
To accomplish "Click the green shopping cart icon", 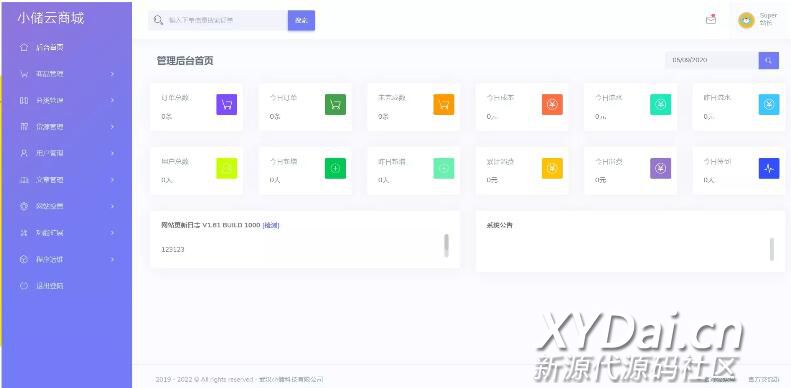I will [335, 104].
